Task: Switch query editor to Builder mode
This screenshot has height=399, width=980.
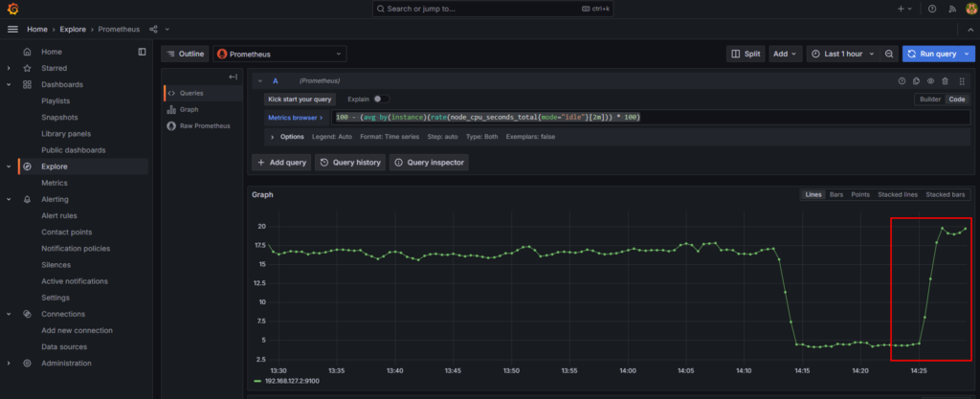Action: click(929, 100)
